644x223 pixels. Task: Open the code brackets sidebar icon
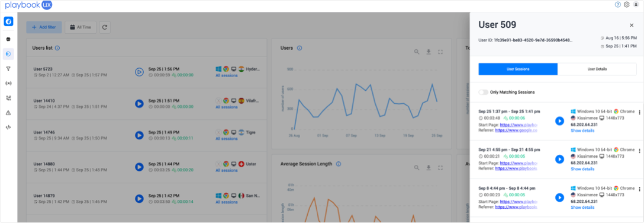pos(8,127)
